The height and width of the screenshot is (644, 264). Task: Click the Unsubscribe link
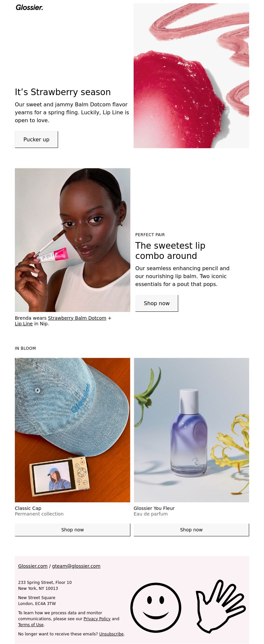pos(112,634)
